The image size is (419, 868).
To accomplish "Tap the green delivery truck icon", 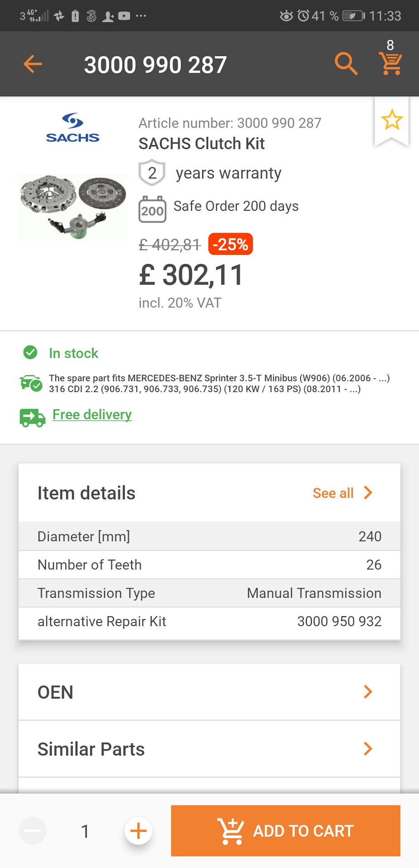I will [x=33, y=417].
